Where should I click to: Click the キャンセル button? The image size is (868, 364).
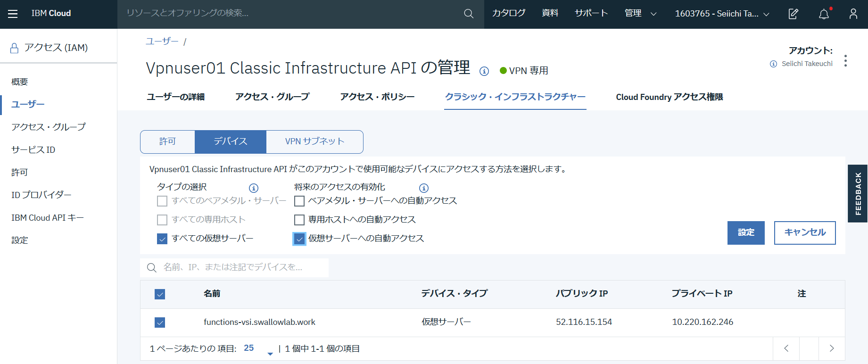click(x=805, y=233)
